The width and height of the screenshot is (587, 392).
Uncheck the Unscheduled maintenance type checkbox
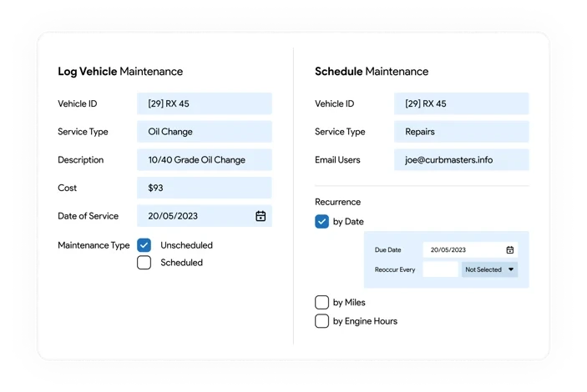[144, 245]
